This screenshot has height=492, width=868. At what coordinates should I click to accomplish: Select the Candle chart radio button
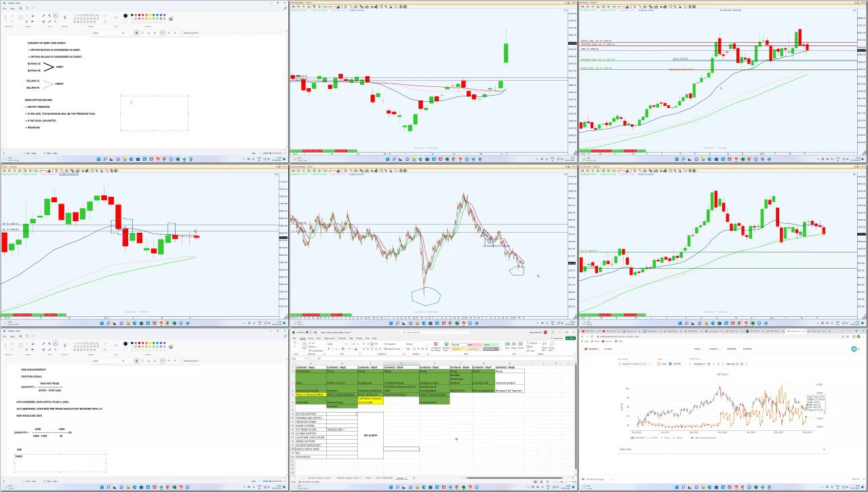pyautogui.click(x=671, y=364)
